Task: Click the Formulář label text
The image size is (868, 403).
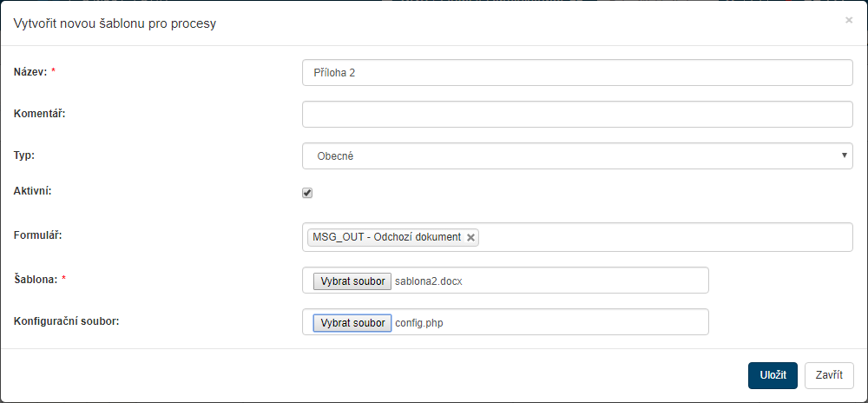Action: [x=38, y=235]
